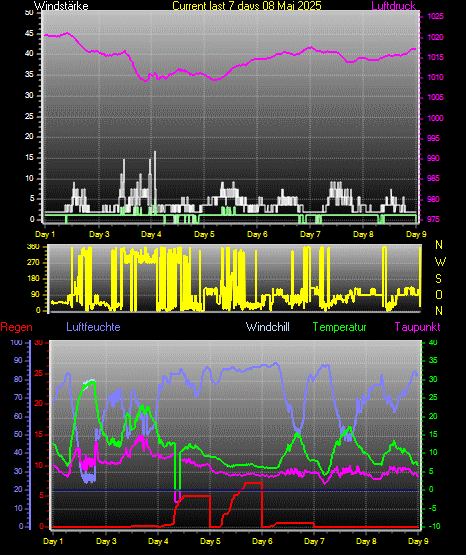Viewport: 466px width, 555px height.
Task: Click Day 1 marker on bottom chart
Action: (53, 541)
